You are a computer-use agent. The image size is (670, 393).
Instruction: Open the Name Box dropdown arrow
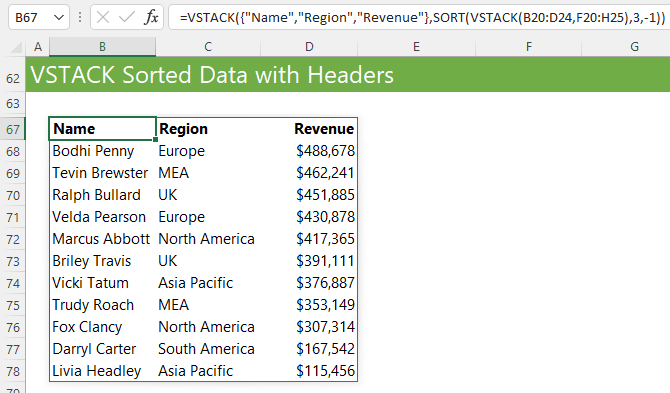[59, 18]
